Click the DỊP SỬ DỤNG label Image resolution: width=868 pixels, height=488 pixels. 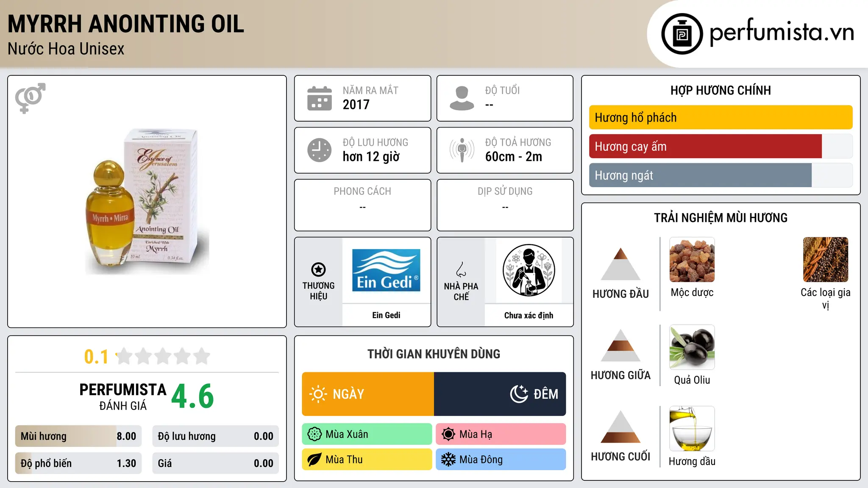505,191
